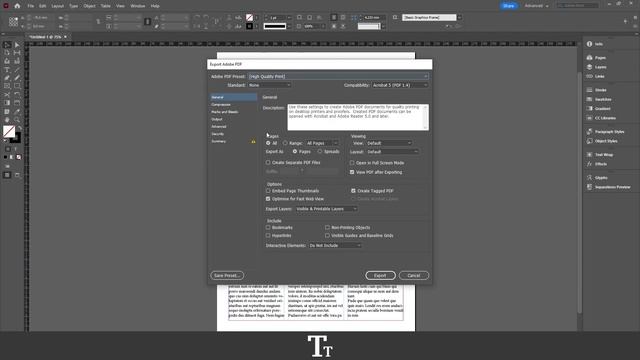Screen dimensions: 640x360
Task: Select the All pages radio button
Action: 268,143
